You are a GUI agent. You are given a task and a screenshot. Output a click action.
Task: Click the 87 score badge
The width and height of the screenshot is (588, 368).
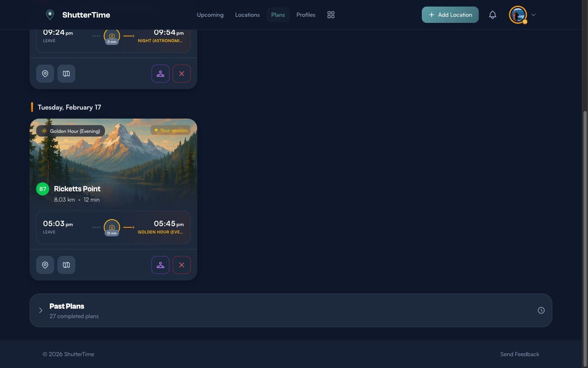43,189
